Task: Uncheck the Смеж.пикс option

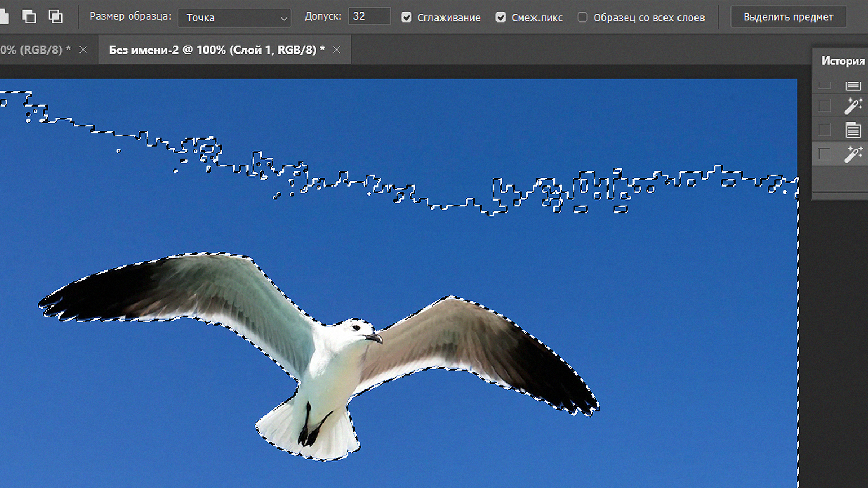Action: pyautogui.click(x=501, y=17)
